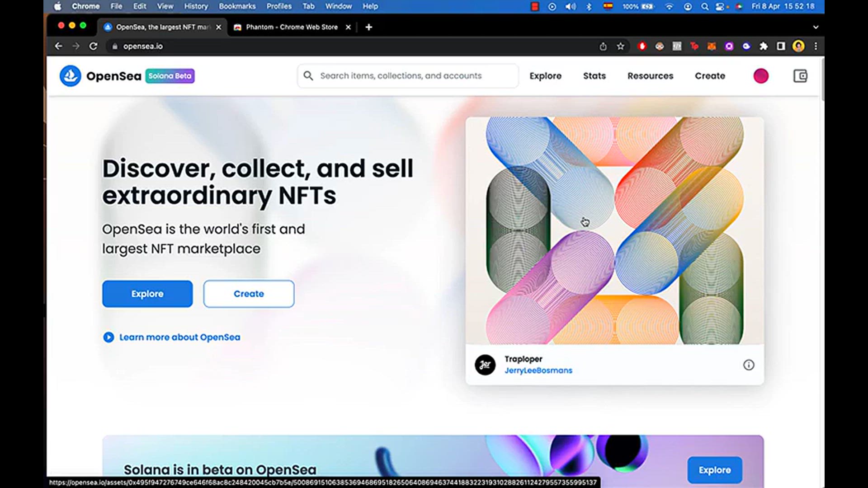Open the Apple menu
The height and width of the screenshot is (488, 868).
[x=58, y=6]
